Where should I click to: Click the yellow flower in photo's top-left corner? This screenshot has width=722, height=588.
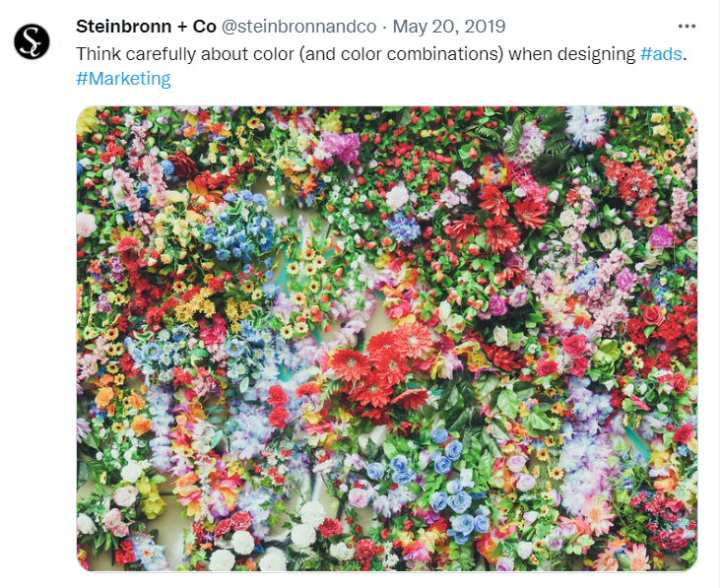(87, 120)
